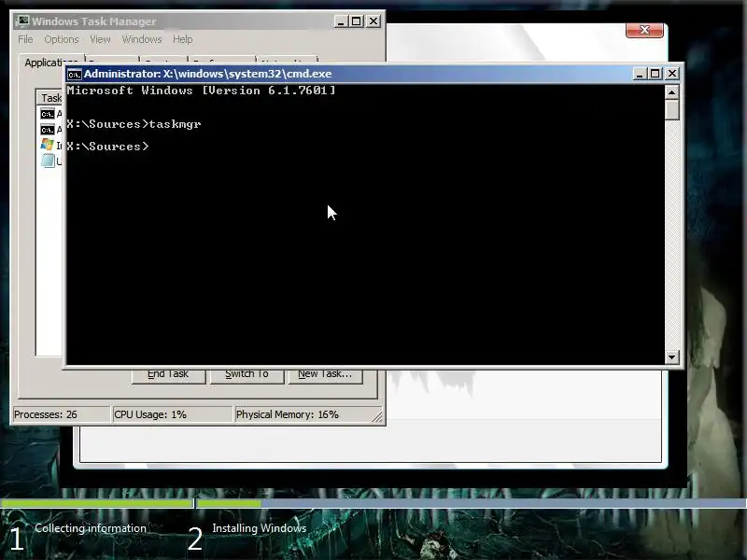
Task: Click cmd scrollbar up arrow
Action: [x=671, y=91]
